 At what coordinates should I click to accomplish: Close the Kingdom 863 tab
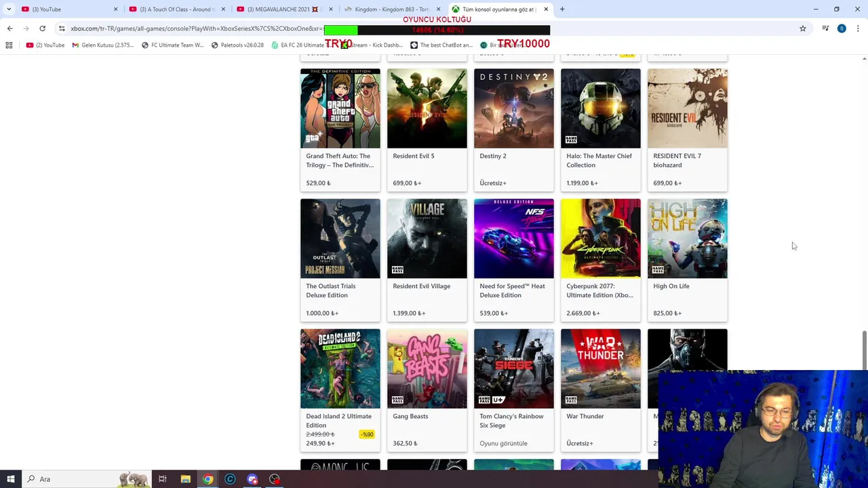coord(438,9)
